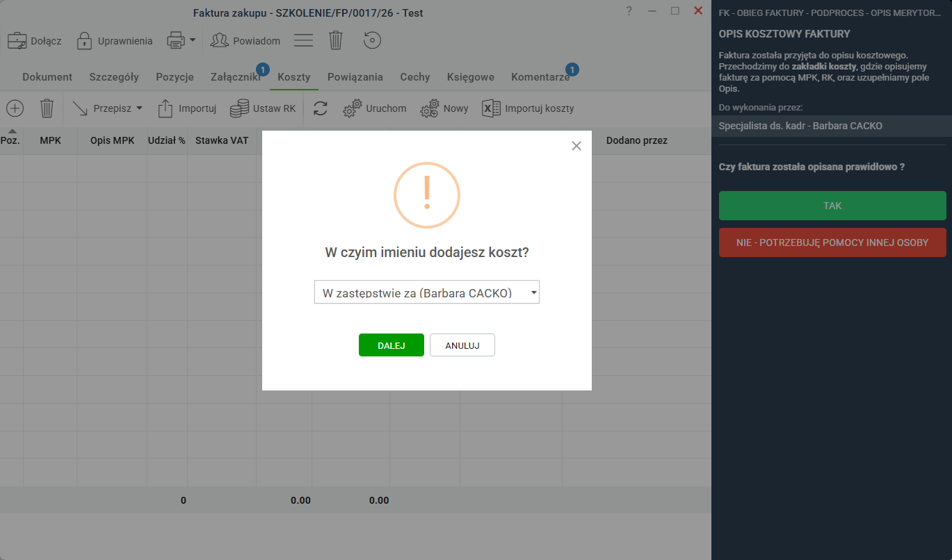Click the Nowy gears icon
Image resolution: width=952 pixels, height=560 pixels.
[430, 108]
